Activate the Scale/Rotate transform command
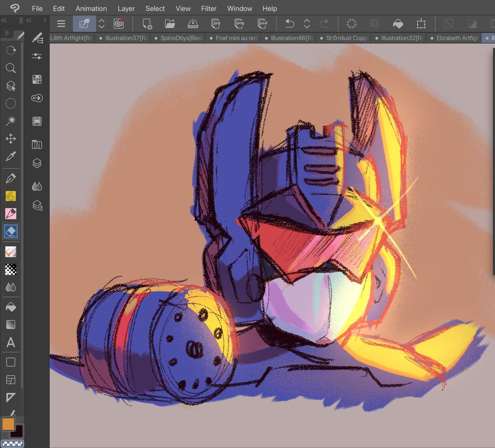Viewport: 495px width, 448px height. [421, 24]
